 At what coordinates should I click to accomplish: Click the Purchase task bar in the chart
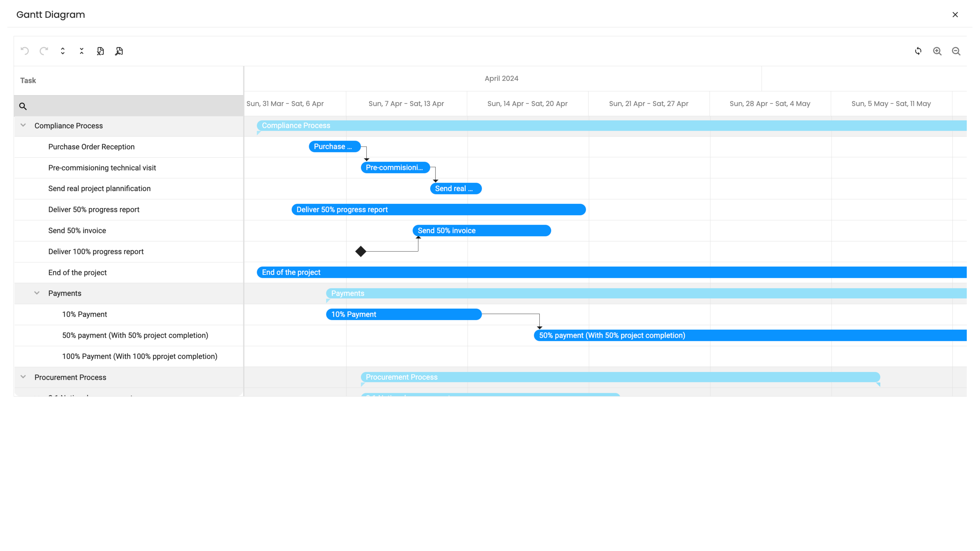(x=335, y=146)
